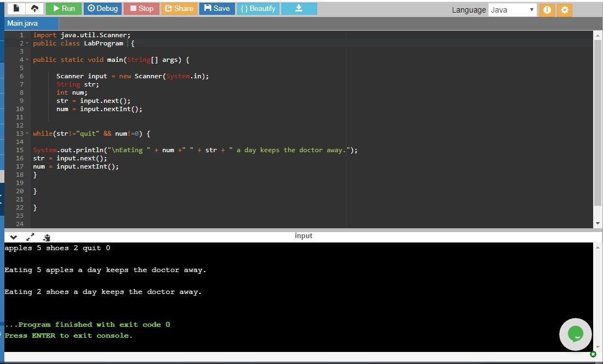Run the program

(64, 9)
